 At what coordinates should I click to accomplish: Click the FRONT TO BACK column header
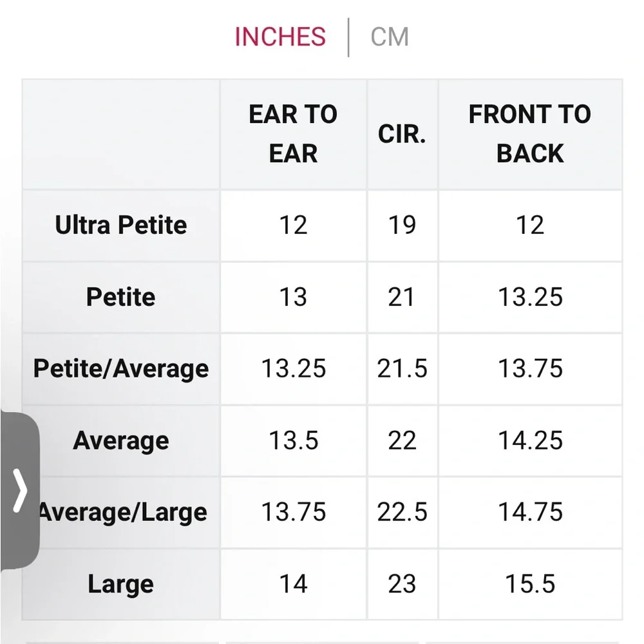tap(530, 134)
